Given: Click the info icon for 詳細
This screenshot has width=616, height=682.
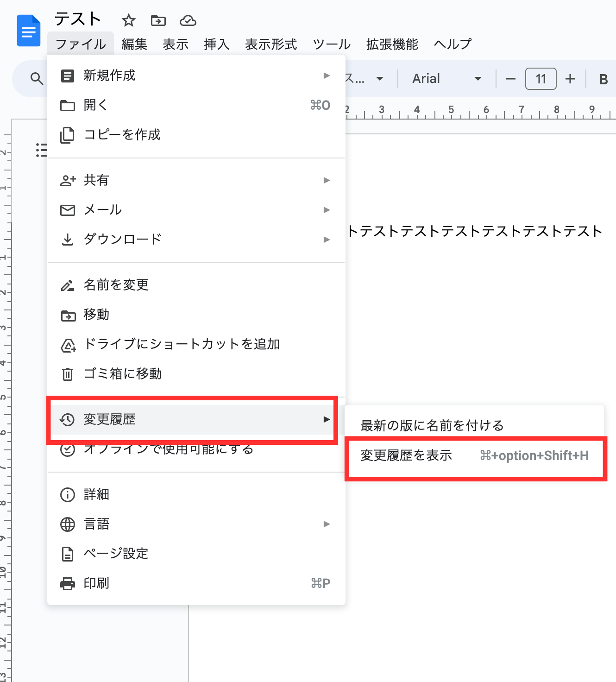Looking at the screenshot, I should coord(68,495).
